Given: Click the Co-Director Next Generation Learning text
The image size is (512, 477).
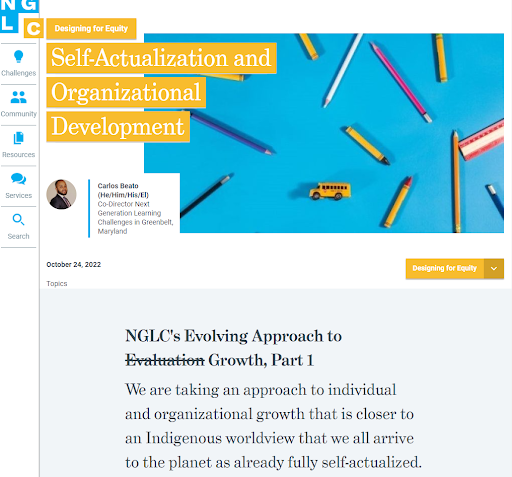Looking at the screenshot, I should point(135,217).
